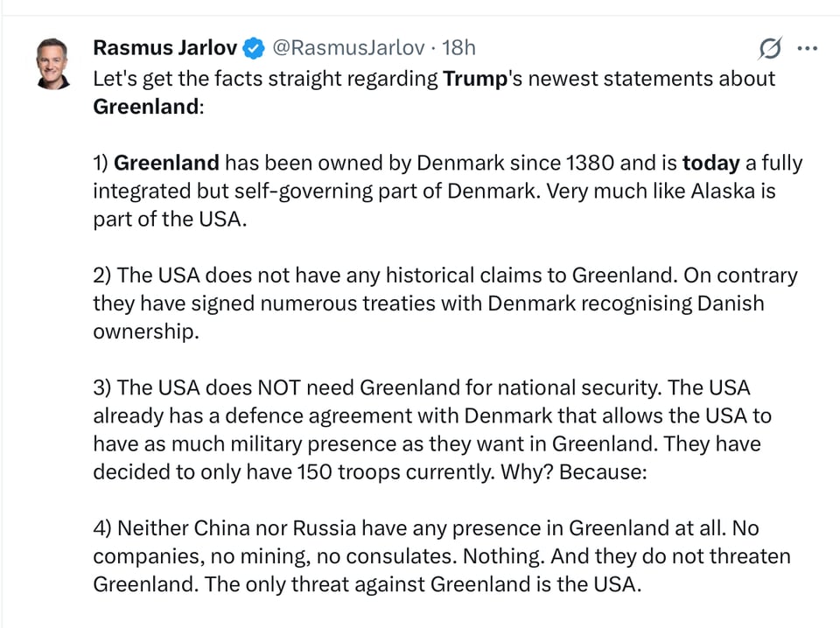This screenshot has height=628, width=840.
Task: Open the profile via the Rasmus Jarlov name
Action: (x=164, y=48)
